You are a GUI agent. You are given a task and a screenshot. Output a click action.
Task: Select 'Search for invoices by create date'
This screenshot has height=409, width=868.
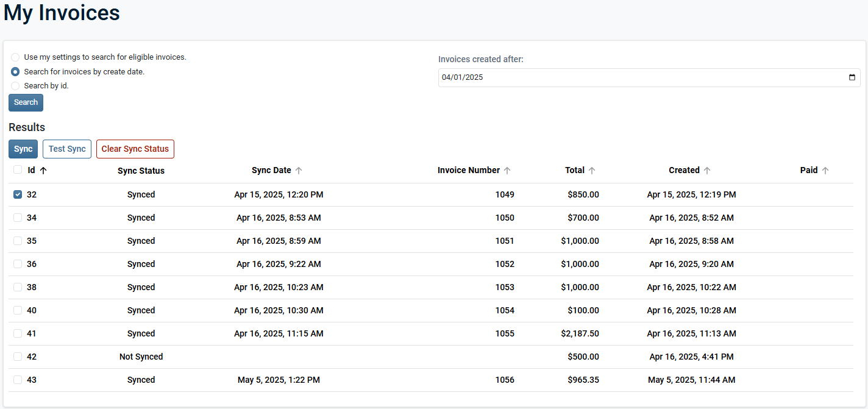[x=15, y=71]
